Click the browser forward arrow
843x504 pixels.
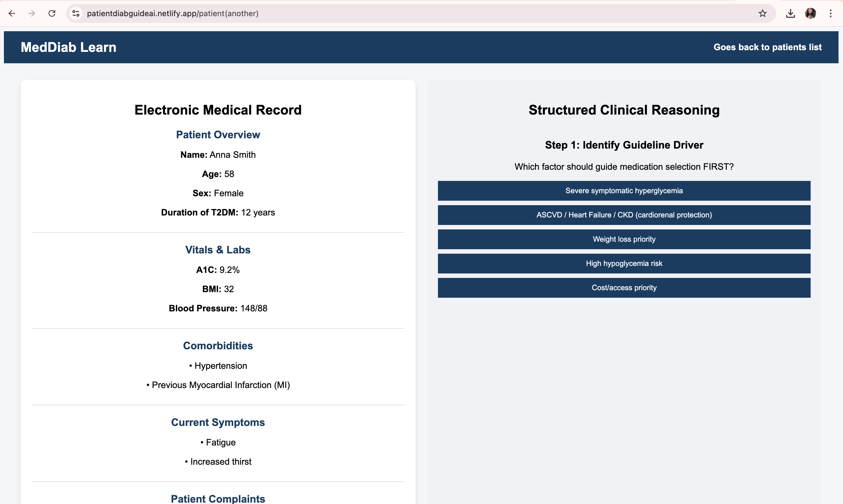pos(32,13)
